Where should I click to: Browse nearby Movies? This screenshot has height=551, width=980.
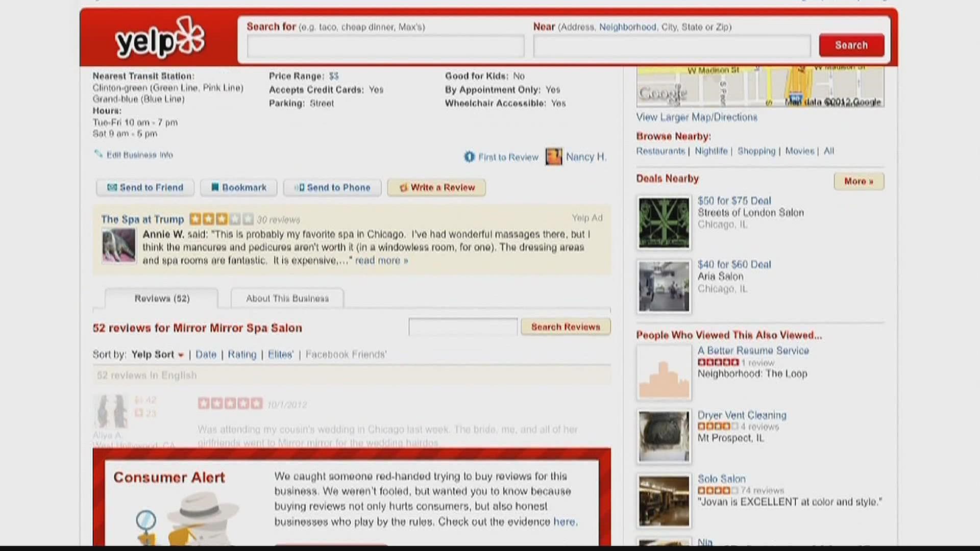pos(800,151)
